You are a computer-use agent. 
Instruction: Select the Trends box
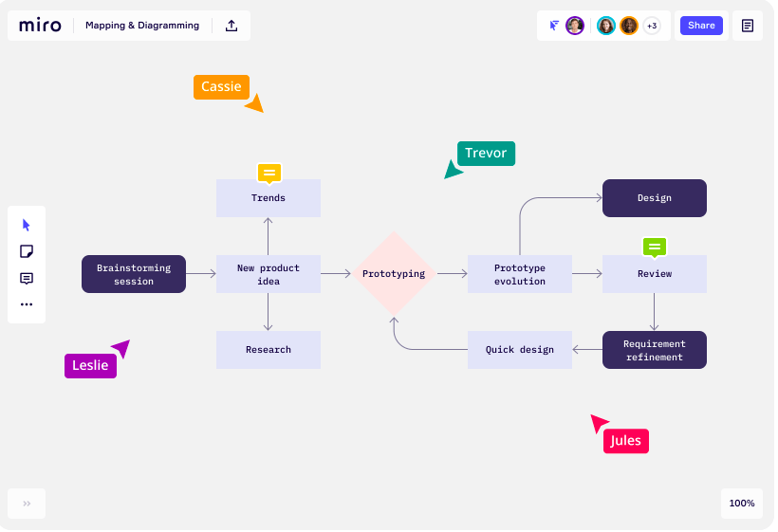(269, 199)
